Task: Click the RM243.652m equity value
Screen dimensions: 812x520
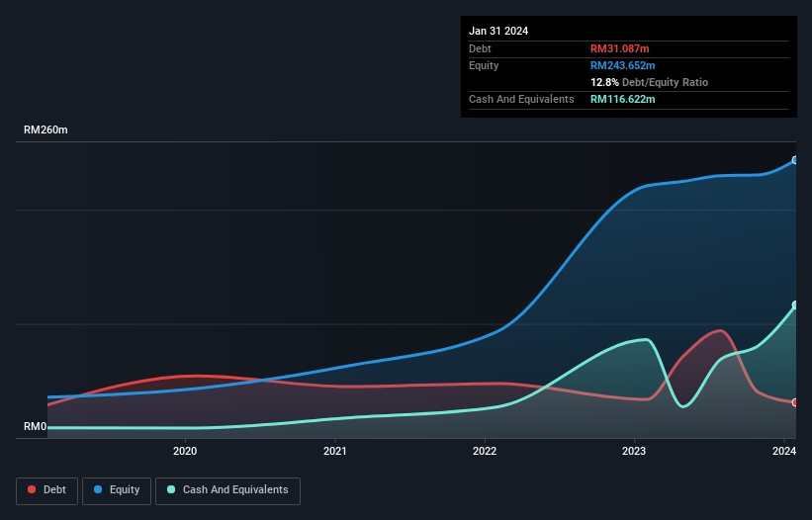Action: point(622,65)
